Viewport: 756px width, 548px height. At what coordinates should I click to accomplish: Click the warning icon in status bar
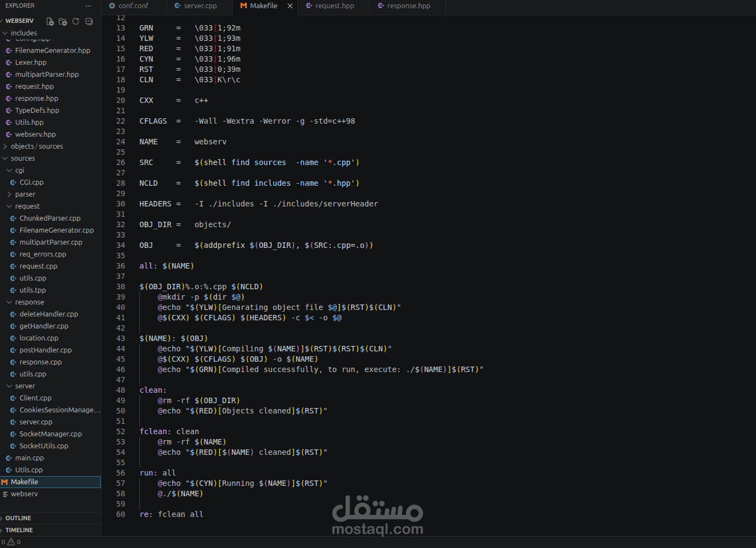[x=11, y=542]
